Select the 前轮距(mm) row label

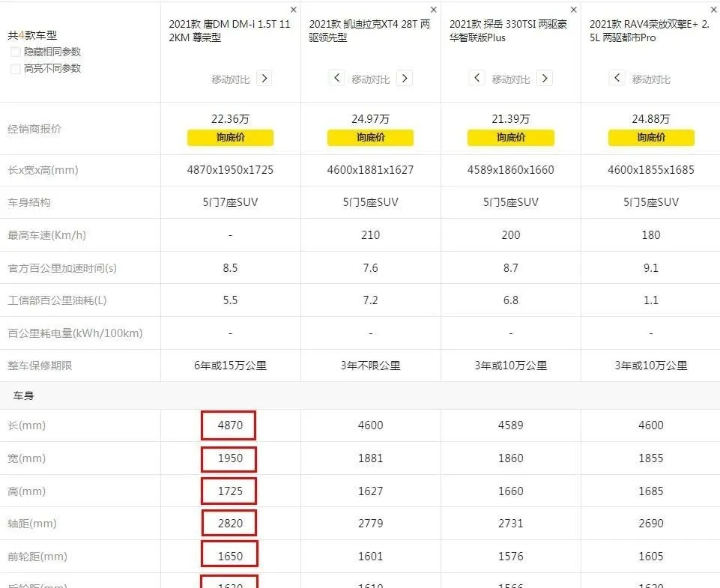coord(37,557)
